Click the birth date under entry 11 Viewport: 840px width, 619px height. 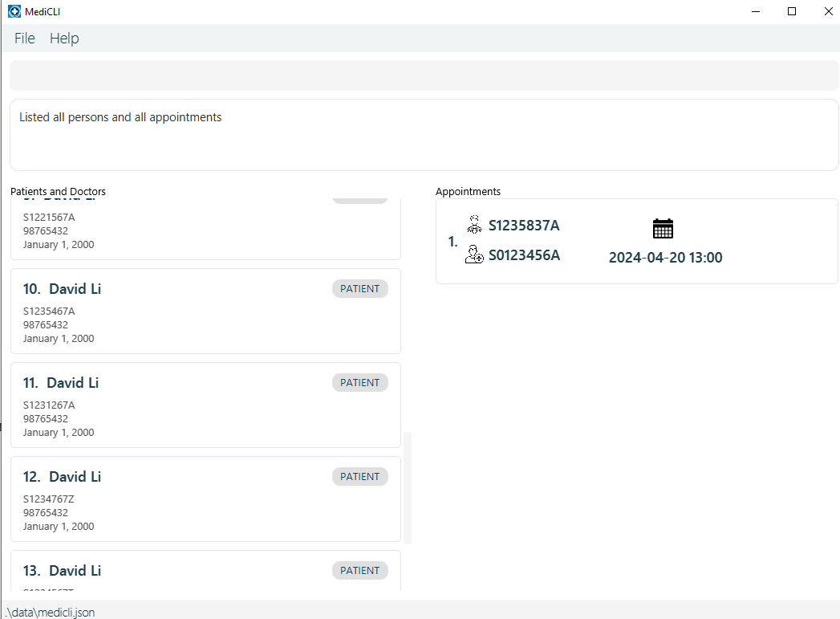pyautogui.click(x=59, y=433)
